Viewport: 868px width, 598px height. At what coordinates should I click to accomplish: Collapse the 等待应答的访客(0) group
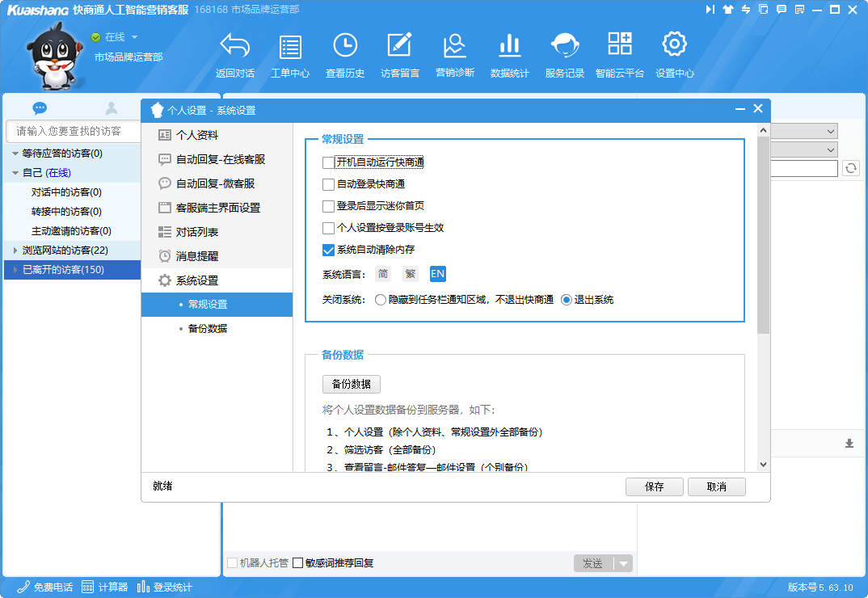coord(15,154)
